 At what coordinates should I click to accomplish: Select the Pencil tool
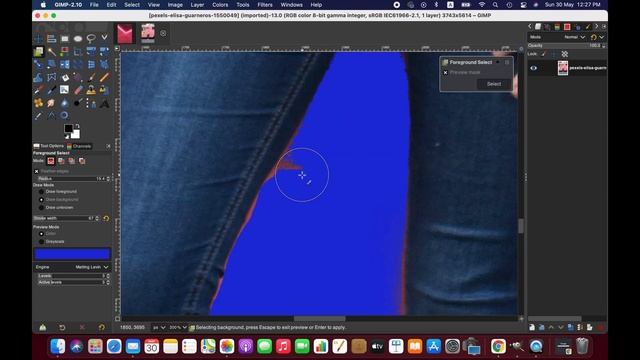click(104, 77)
